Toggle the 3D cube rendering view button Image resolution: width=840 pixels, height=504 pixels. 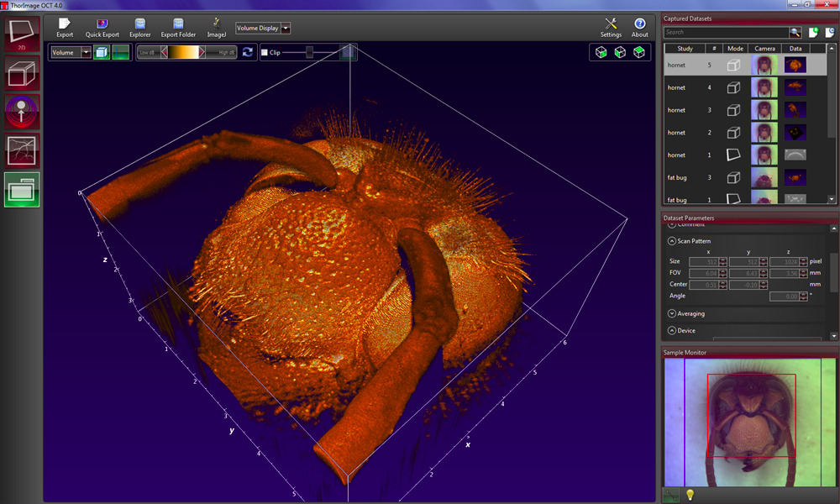[x=101, y=52]
